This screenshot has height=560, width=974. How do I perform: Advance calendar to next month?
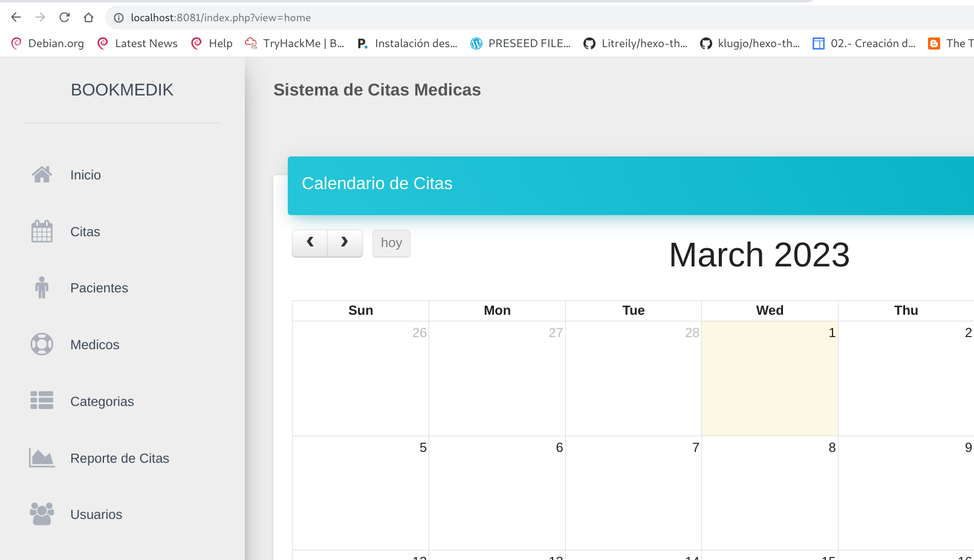345,243
